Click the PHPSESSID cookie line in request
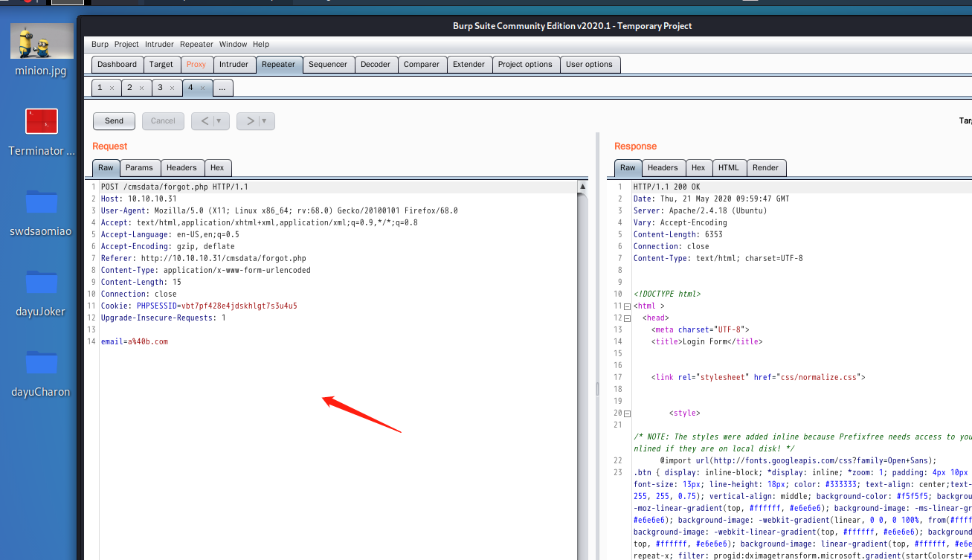The image size is (972, 560). (199, 306)
